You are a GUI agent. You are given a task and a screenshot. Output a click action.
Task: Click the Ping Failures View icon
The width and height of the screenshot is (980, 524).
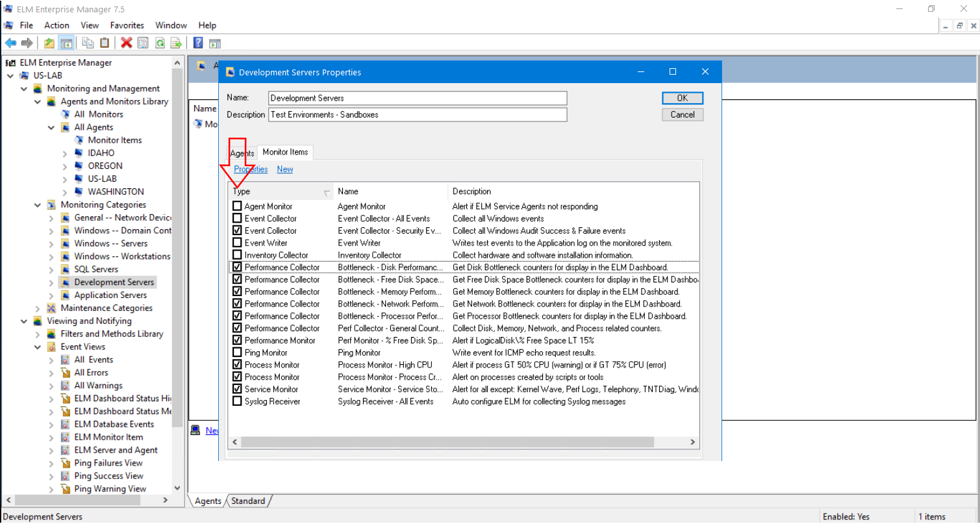[x=65, y=463]
